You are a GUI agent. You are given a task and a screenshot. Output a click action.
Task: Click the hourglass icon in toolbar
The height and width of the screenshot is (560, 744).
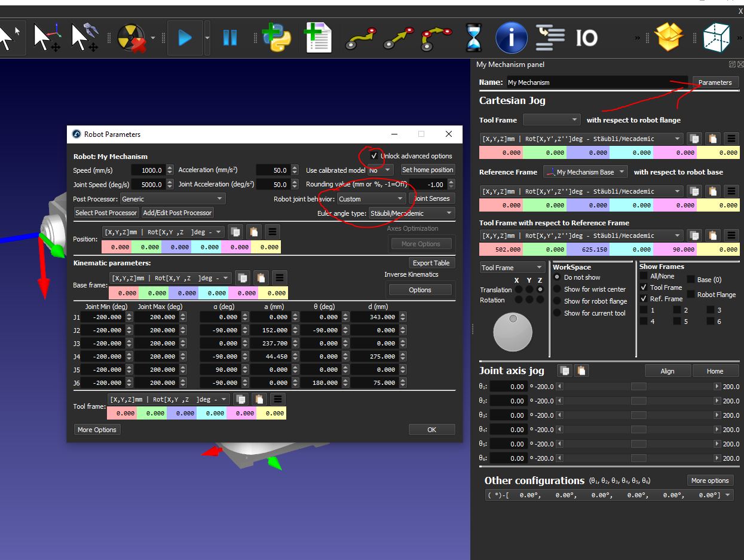pos(474,38)
